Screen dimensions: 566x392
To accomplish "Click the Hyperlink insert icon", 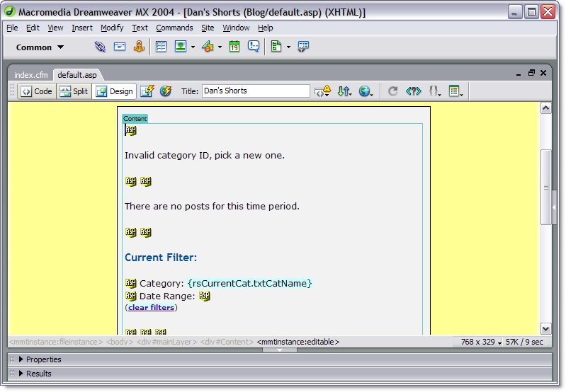I will click(101, 47).
